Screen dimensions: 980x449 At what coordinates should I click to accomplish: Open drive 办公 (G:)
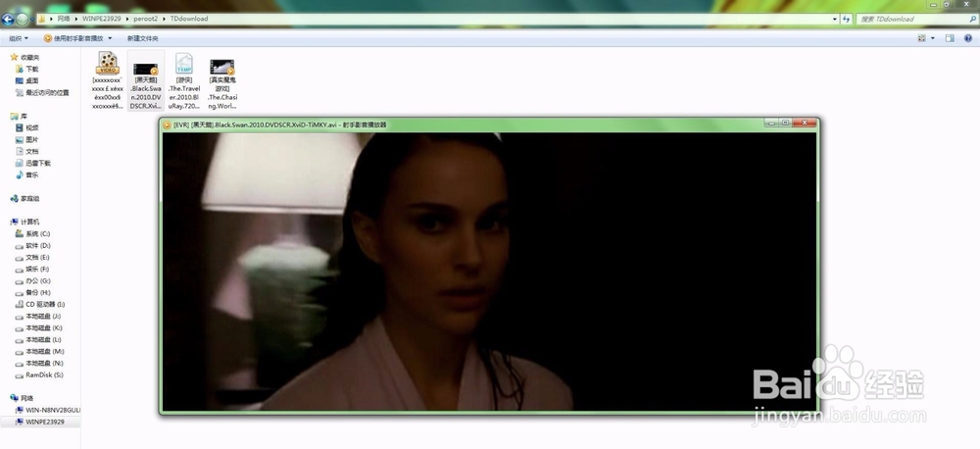[x=32, y=281]
